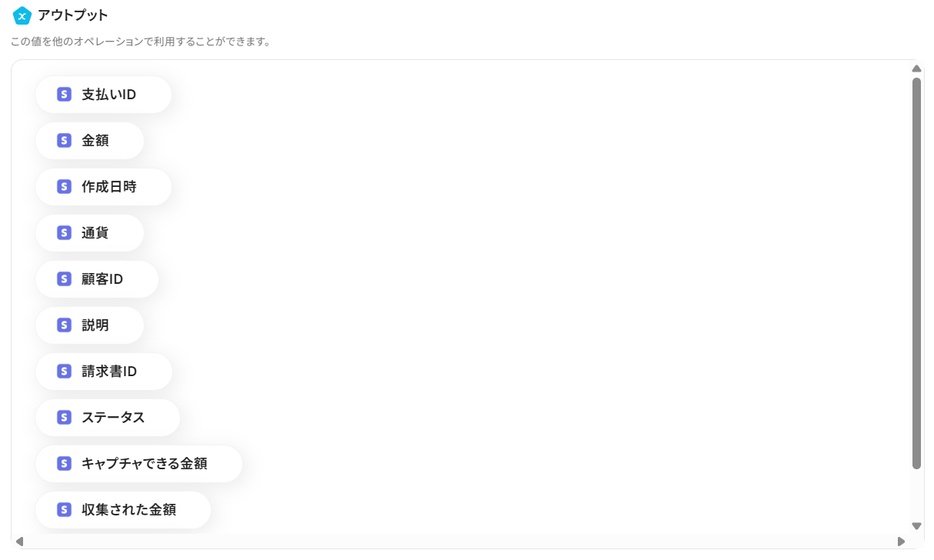Click the Stripe icon beside 金額
Viewport: 934px width, 560px height.
[64, 141]
